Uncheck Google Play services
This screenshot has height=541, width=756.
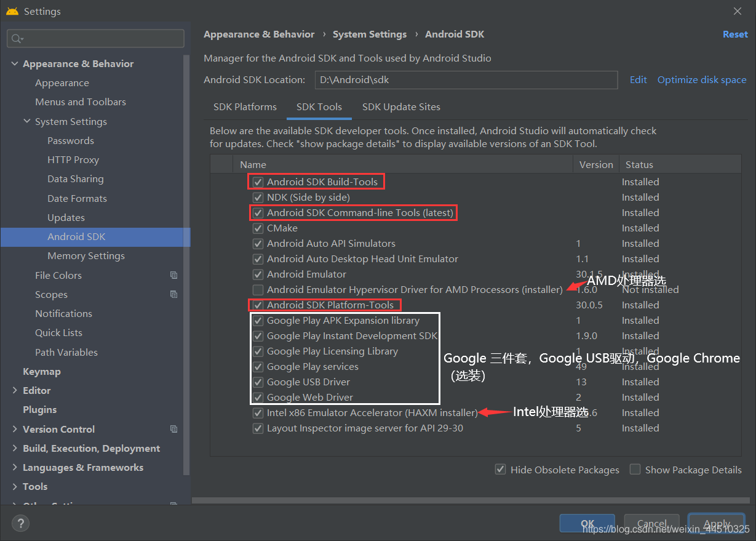click(x=258, y=367)
